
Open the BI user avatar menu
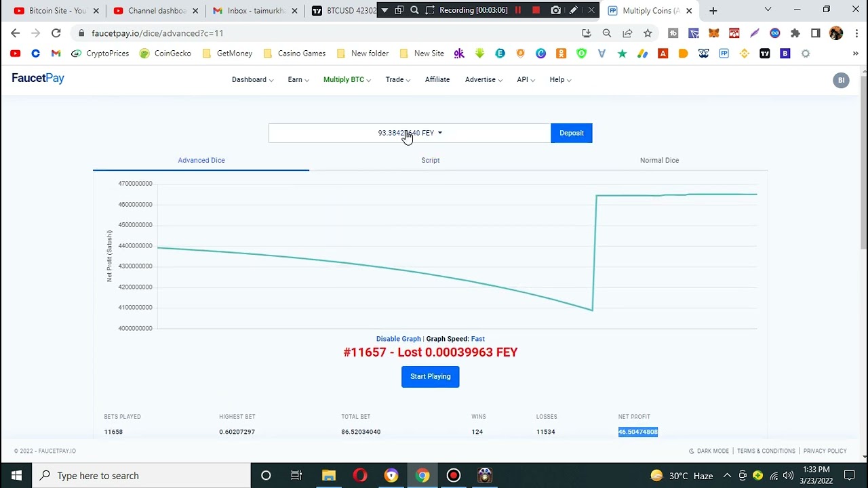841,80
